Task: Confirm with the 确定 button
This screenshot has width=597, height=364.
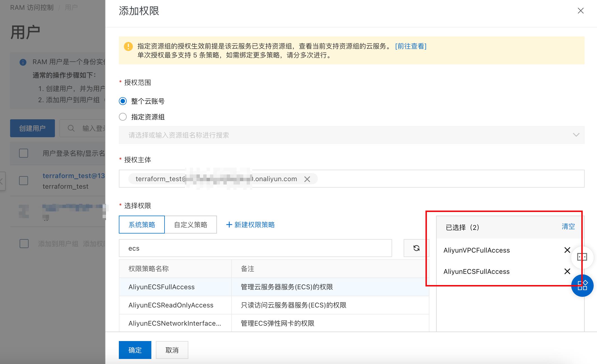Action: pyautogui.click(x=135, y=350)
